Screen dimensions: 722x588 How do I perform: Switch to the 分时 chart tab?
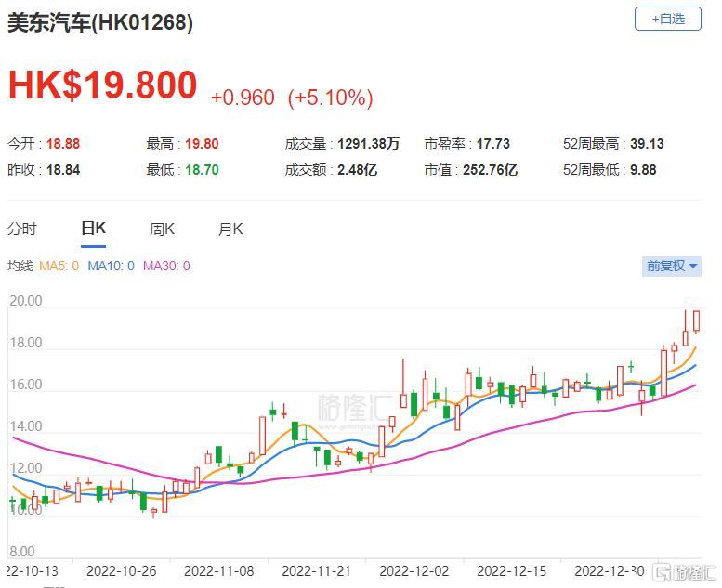tap(21, 229)
